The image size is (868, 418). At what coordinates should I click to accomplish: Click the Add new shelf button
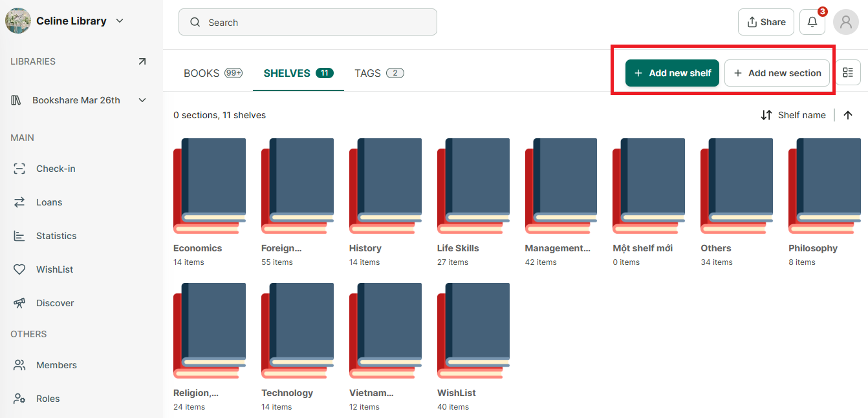tap(672, 73)
